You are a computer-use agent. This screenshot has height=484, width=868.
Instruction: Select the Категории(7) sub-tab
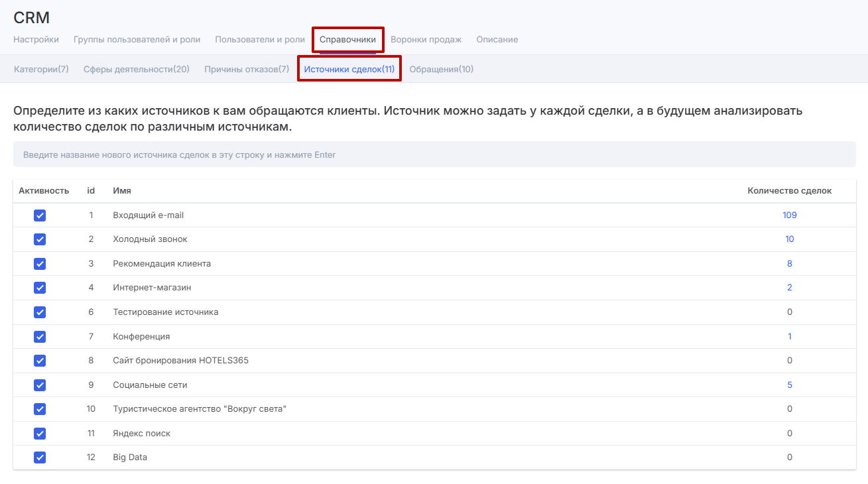(41, 70)
